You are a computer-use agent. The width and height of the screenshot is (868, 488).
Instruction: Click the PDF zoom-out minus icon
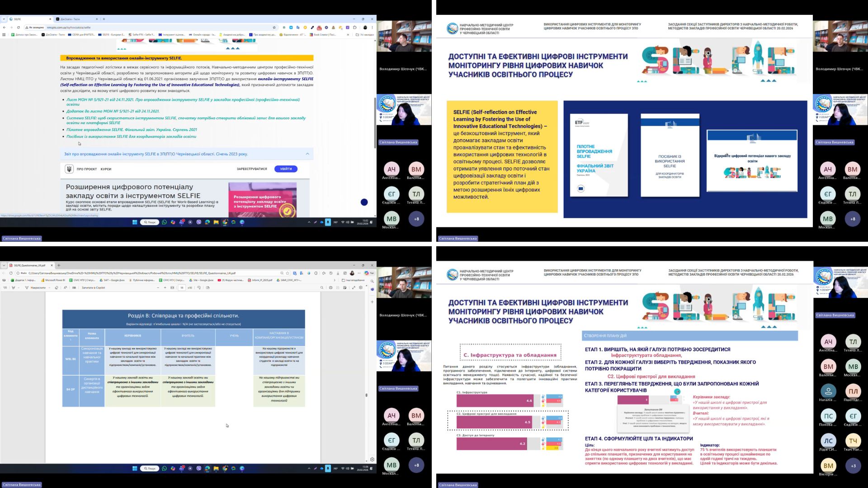click(158, 287)
